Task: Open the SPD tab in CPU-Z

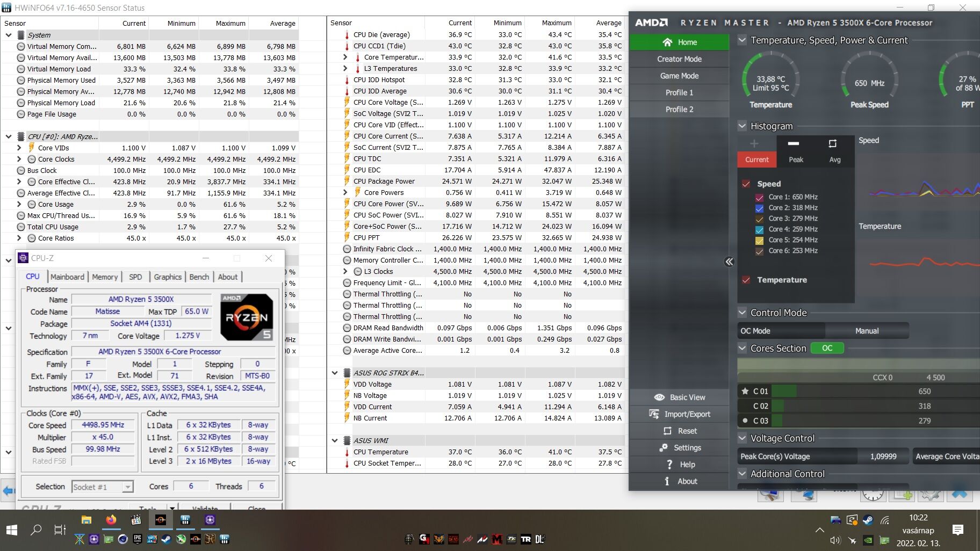Action: pos(135,277)
